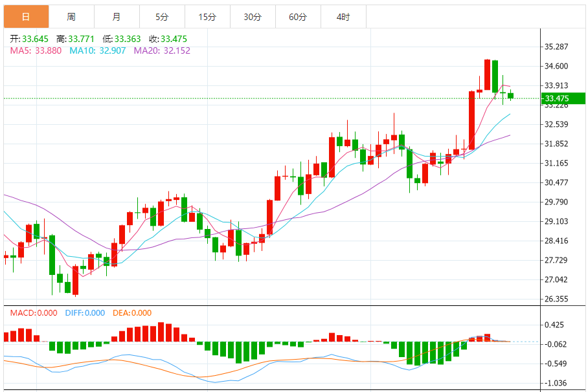Click the 0.425 MACD axis label
Viewport: 588px width, 392px height.
pos(554,325)
